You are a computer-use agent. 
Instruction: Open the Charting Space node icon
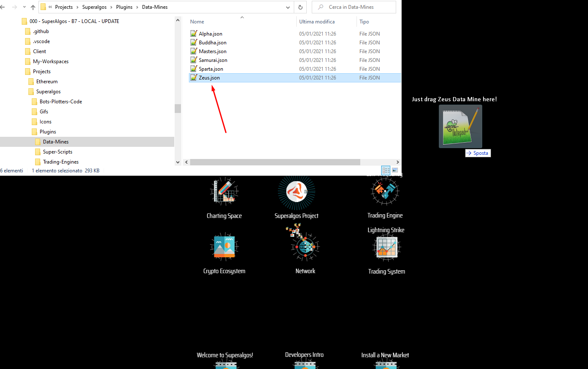click(224, 192)
